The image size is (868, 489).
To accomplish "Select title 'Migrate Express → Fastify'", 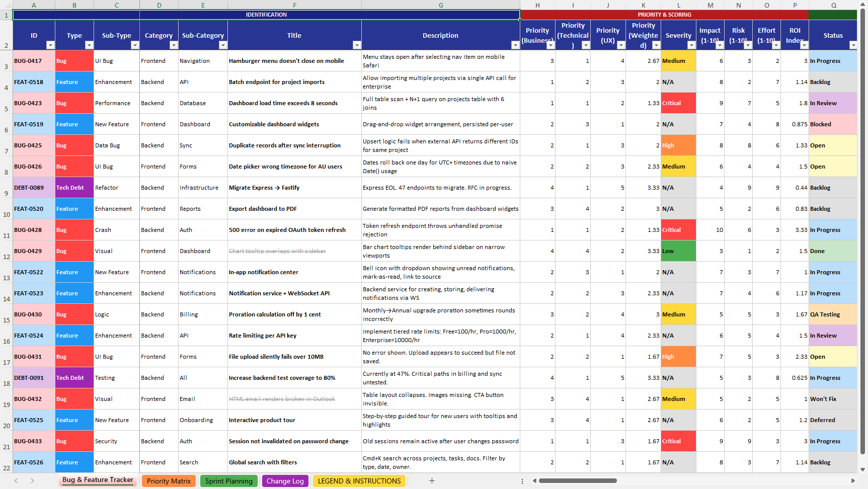I will pos(294,188).
